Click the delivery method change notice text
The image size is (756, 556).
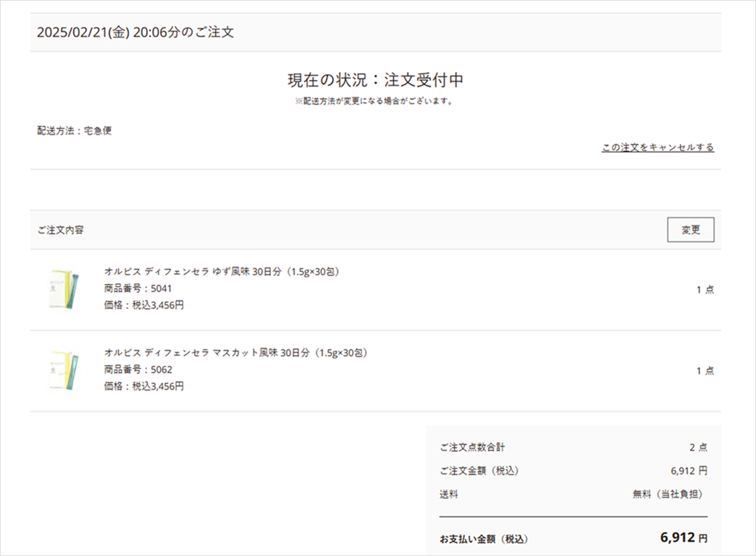[375, 101]
